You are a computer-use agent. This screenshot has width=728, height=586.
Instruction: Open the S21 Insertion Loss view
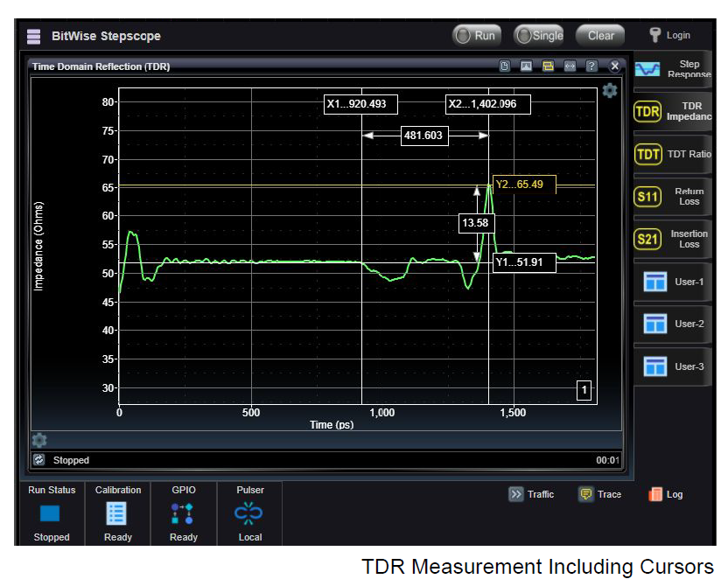pos(673,240)
